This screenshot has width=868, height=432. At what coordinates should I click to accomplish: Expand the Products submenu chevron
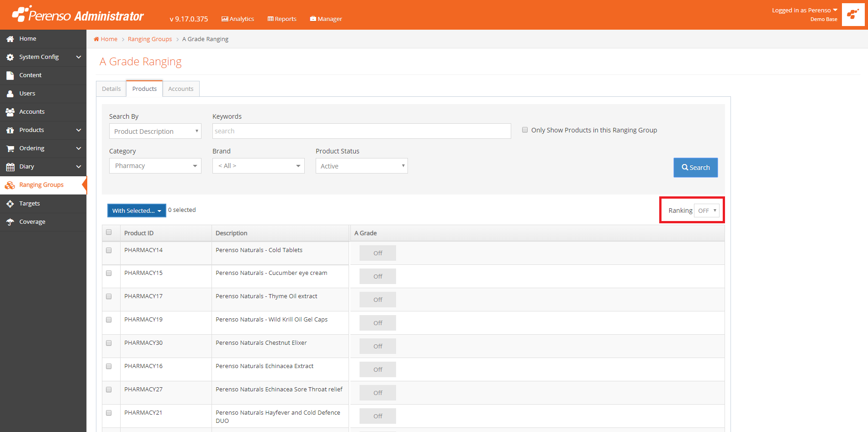coord(79,130)
